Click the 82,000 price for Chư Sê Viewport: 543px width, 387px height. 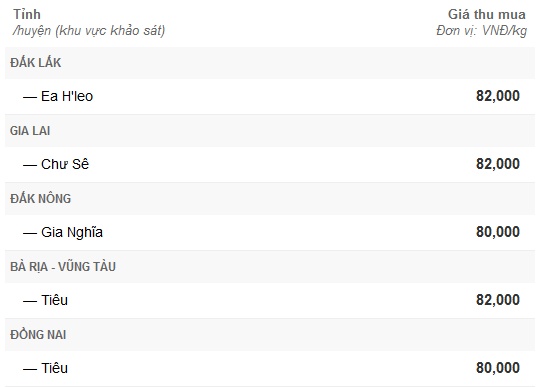point(498,164)
